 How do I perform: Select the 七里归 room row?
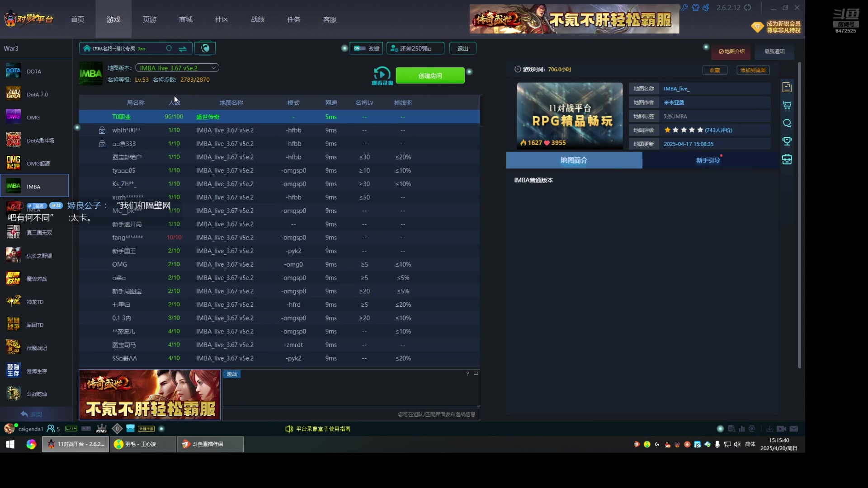point(279,305)
